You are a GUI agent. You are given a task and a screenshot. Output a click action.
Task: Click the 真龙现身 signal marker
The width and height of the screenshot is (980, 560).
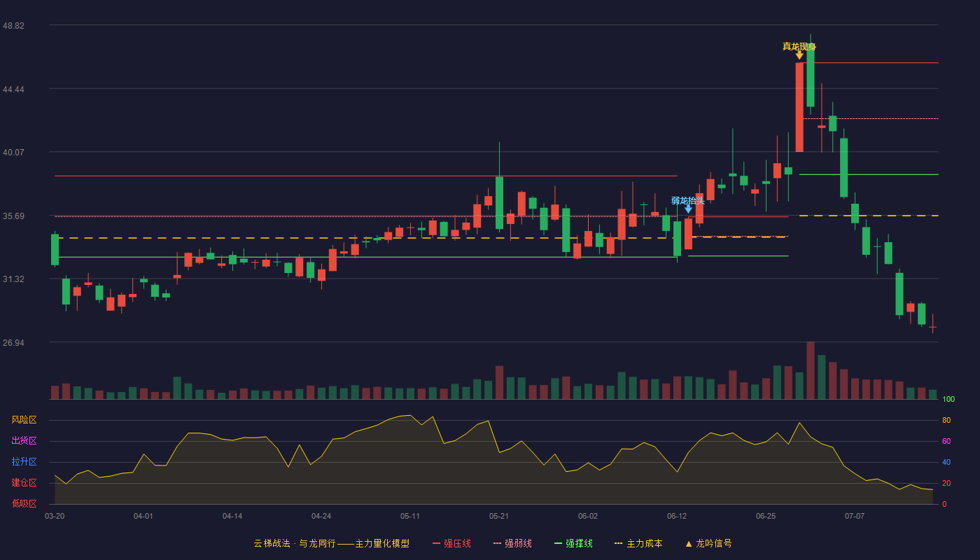(x=799, y=50)
